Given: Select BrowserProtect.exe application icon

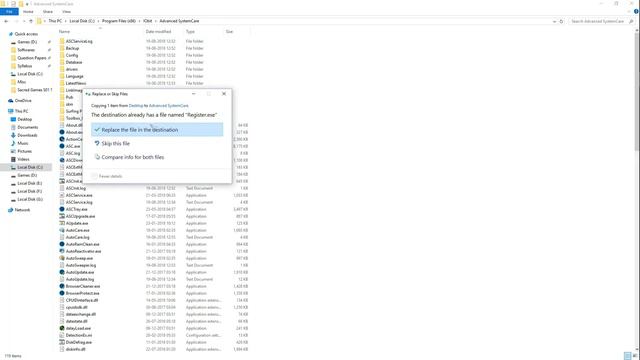Looking at the screenshot, I should point(62,293).
